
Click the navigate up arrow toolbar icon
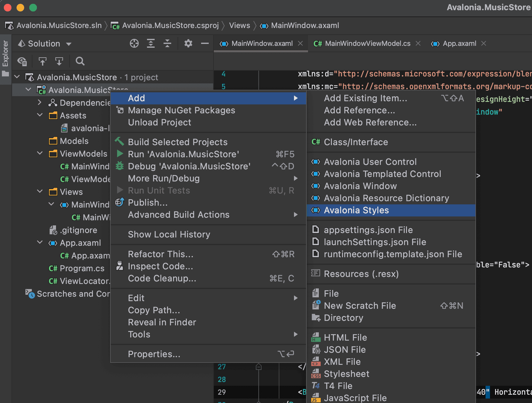(x=43, y=61)
